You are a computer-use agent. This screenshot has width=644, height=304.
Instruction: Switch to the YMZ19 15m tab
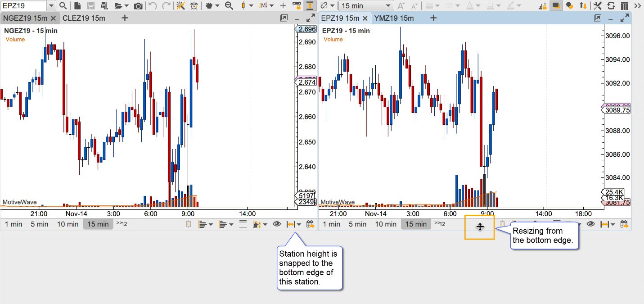tap(394, 18)
